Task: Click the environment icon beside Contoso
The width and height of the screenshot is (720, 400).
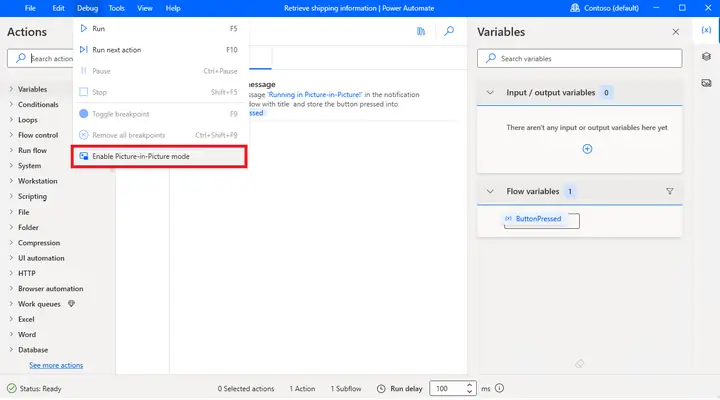Action: (x=574, y=8)
